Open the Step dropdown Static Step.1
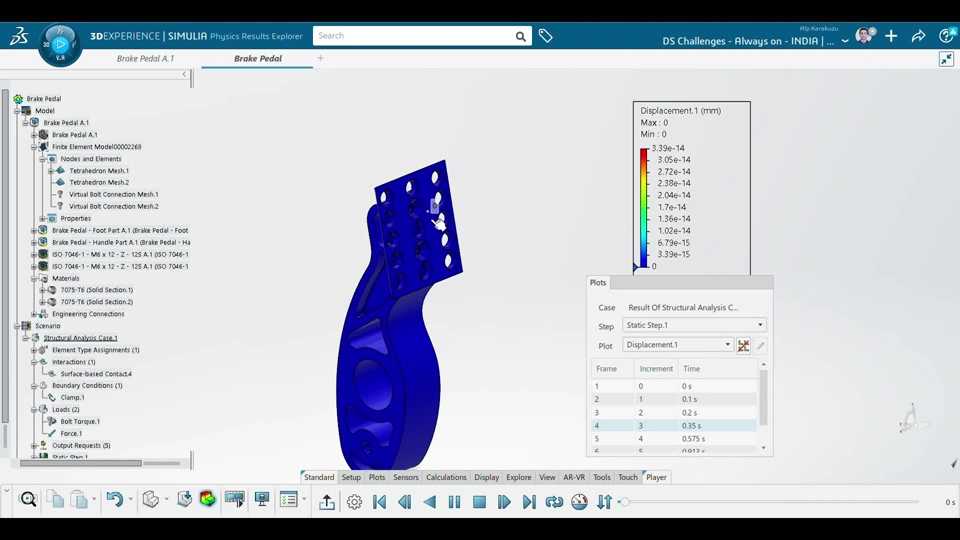 [694, 325]
